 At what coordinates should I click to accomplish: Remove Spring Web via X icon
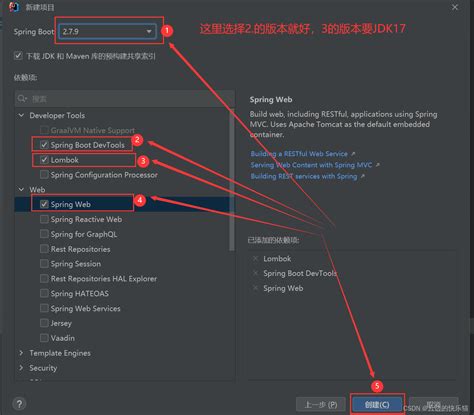point(256,288)
